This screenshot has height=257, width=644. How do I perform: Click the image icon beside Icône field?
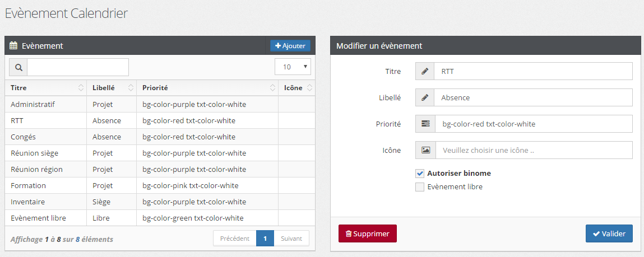pos(425,150)
